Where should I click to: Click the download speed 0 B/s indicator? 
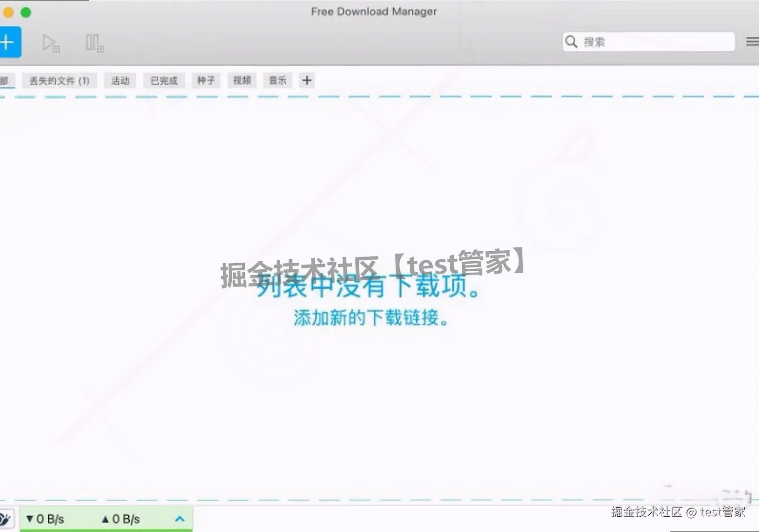coord(45,519)
